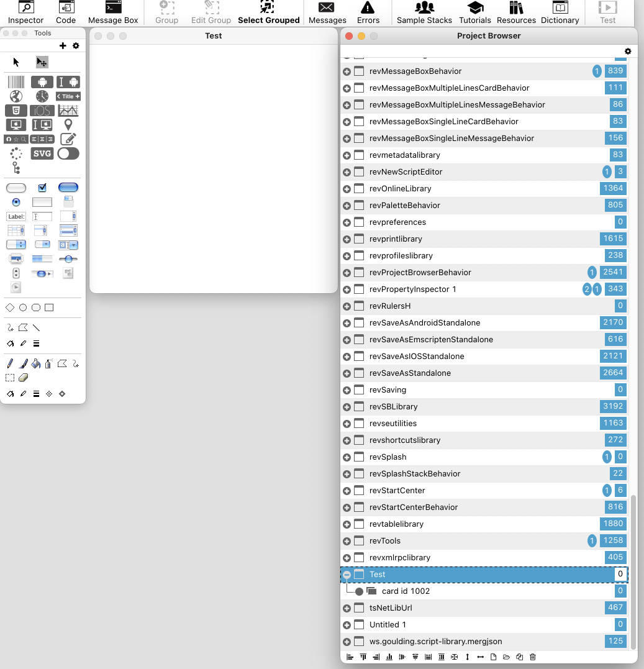Toggle Select Grouped in the toolbar

pyautogui.click(x=269, y=12)
